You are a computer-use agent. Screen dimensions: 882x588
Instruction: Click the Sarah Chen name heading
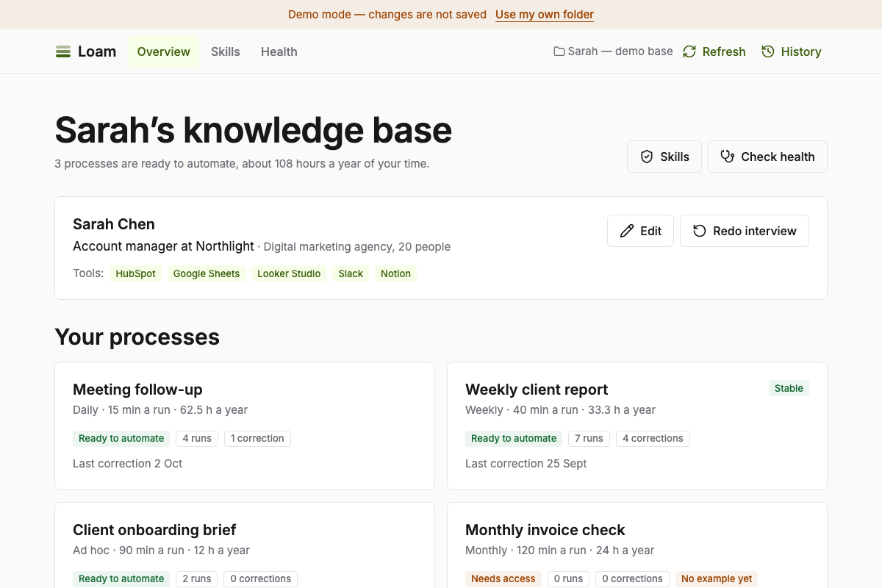pyautogui.click(x=114, y=224)
